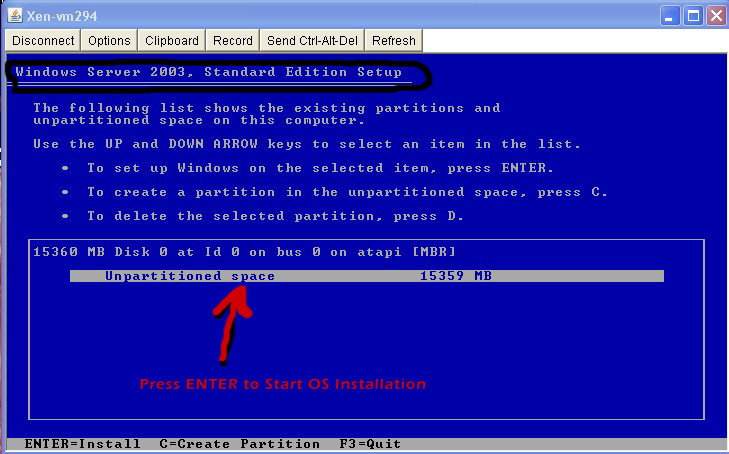The height and width of the screenshot is (454, 729).
Task: Maximize the Xen-vm294 window
Action: (694, 17)
